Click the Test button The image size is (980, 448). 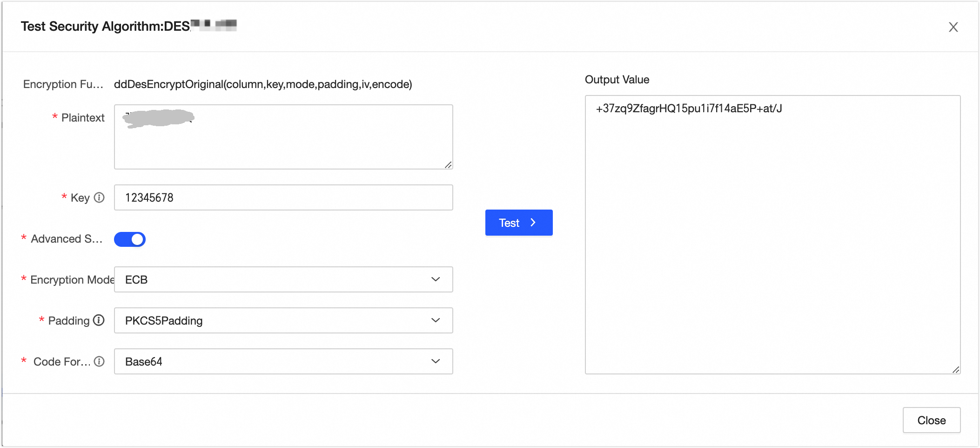518,223
